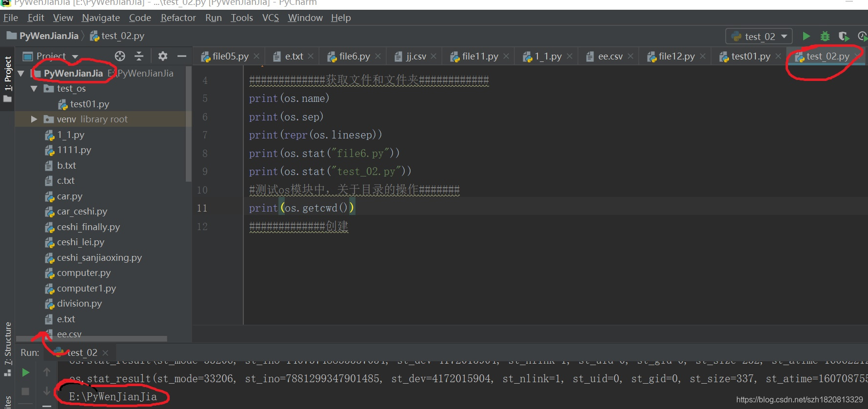Open Project panel settings gear
868x409 pixels.
tap(163, 56)
